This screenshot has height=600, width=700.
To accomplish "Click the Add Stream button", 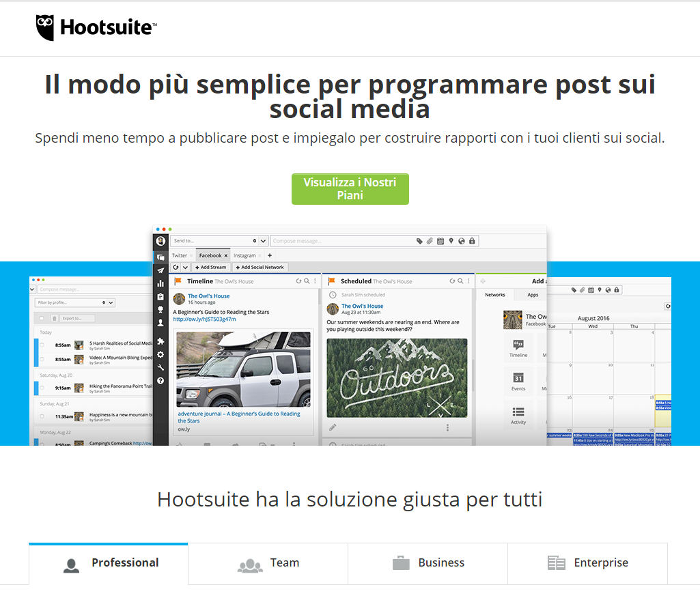I will [x=210, y=268].
